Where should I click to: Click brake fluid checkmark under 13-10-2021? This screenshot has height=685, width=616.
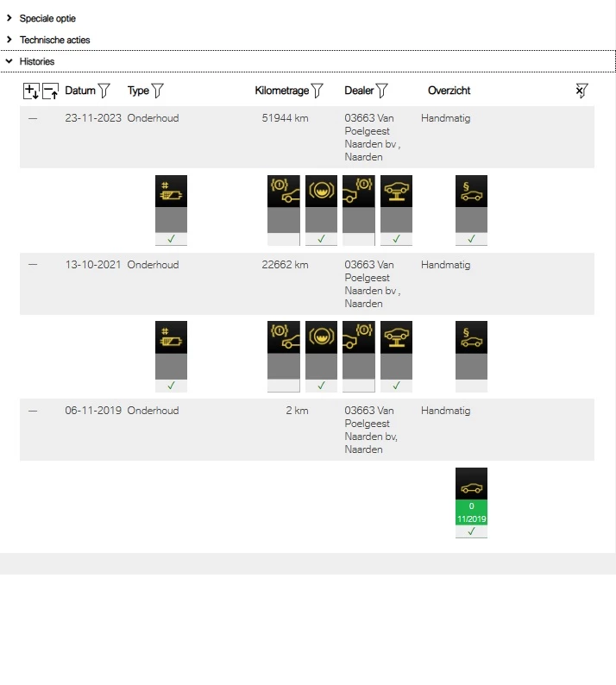pos(321,386)
